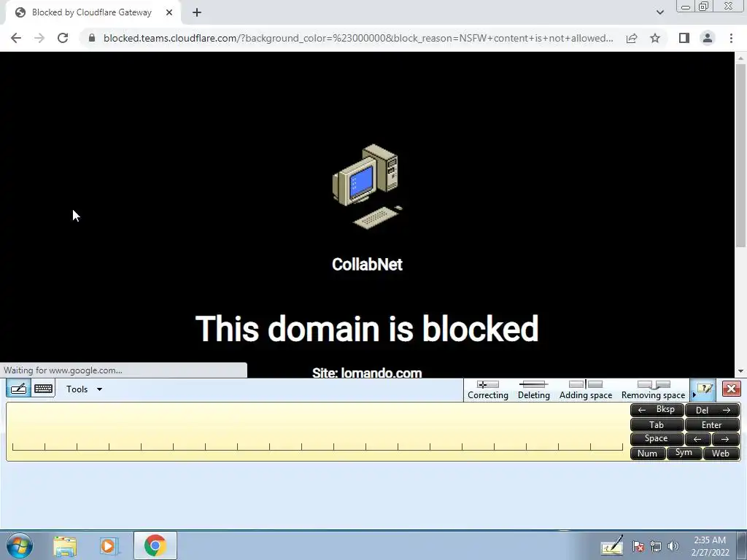Open Windows Explorer from the taskbar
Image resolution: width=747 pixels, height=560 pixels.
[65, 545]
